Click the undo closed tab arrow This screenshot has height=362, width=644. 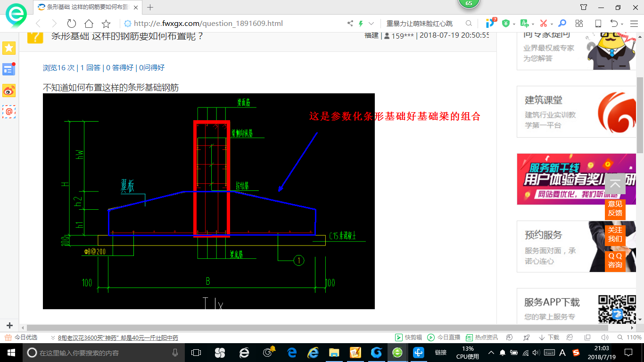coord(614,23)
